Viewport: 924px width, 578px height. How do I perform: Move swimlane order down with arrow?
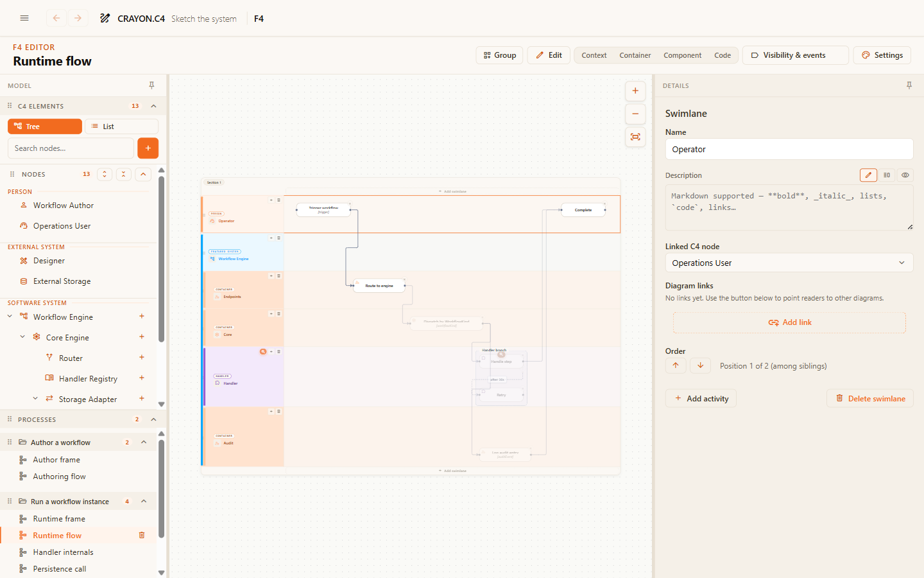click(x=700, y=365)
